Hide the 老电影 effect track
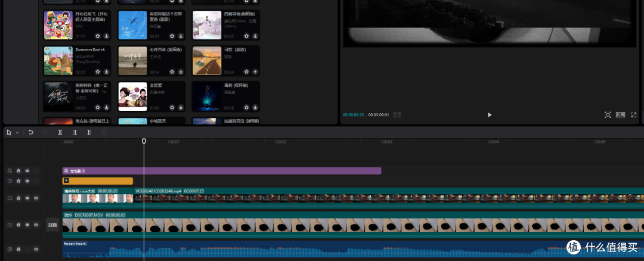Viewport: 644px width, 261px height. pyautogui.click(x=27, y=170)
